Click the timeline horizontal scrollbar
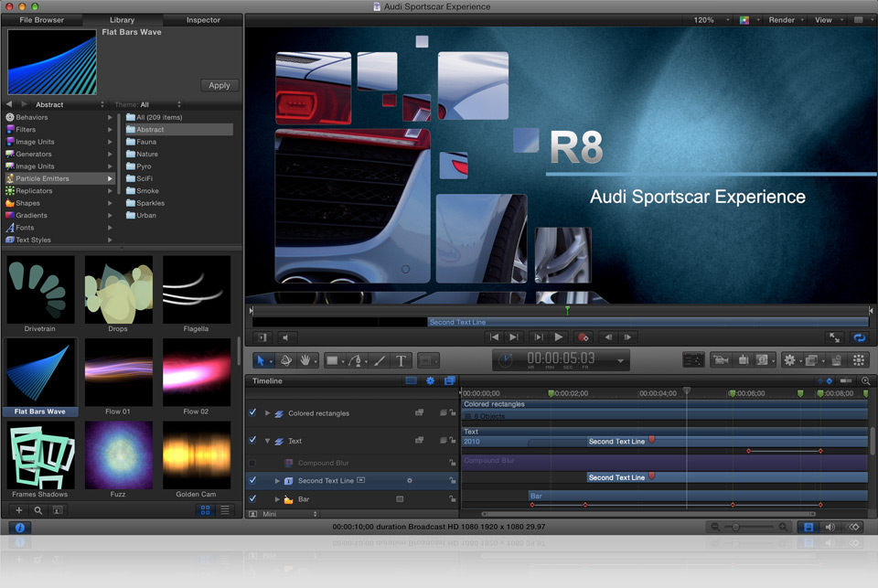Image resolution: width=878 pixels, height=588 pixels. 648,514
